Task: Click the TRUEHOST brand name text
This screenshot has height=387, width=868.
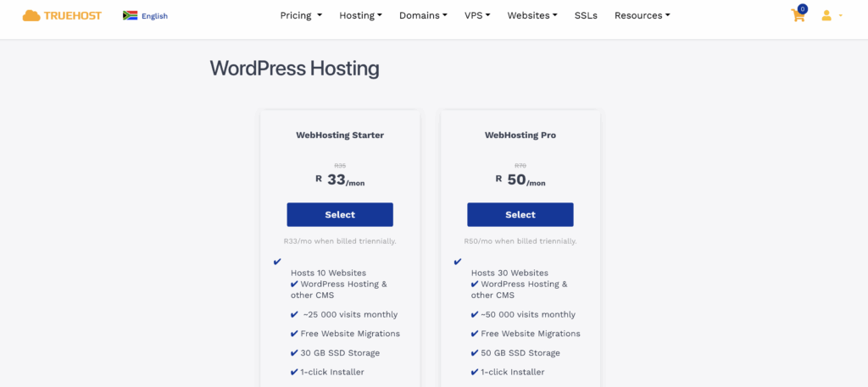Action: click(x=73, y=15)
